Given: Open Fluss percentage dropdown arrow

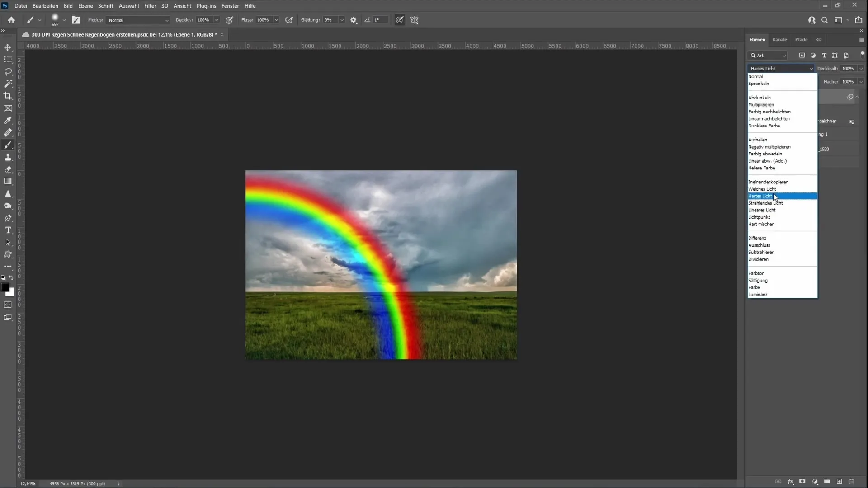Looking at the screenshot, I should point(276,20).
